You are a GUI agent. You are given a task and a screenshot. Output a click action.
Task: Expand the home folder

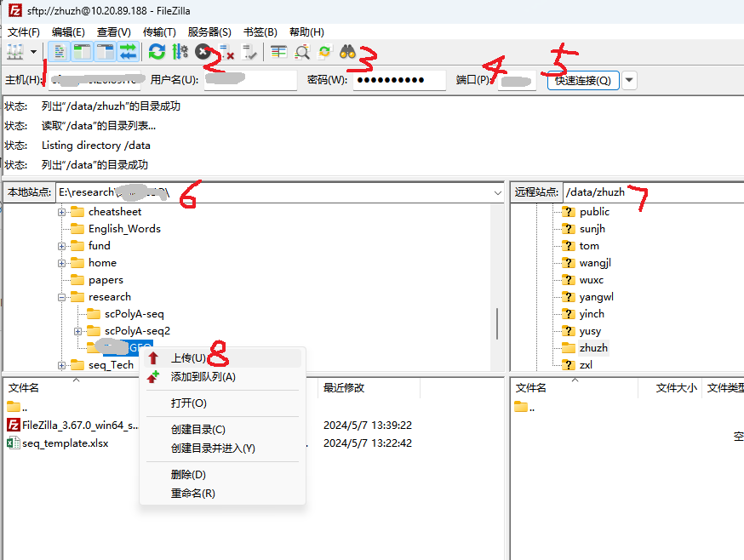[61, 263]
